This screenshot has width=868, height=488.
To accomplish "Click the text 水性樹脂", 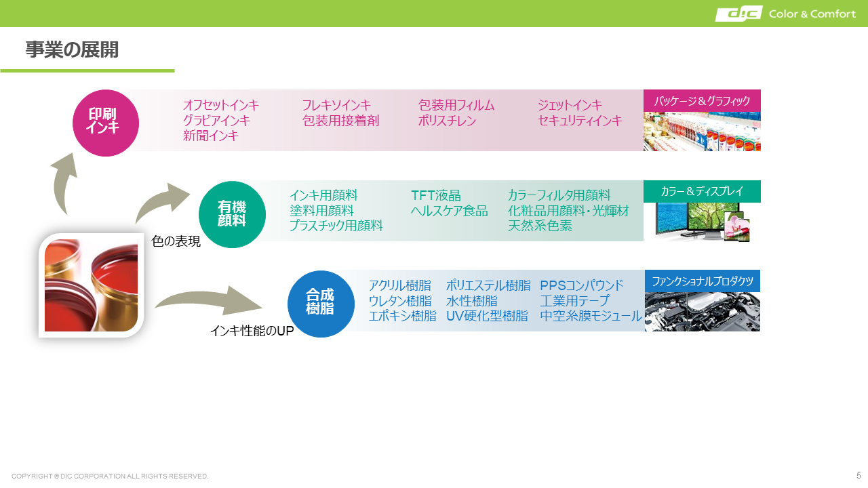I will (472, 301).
